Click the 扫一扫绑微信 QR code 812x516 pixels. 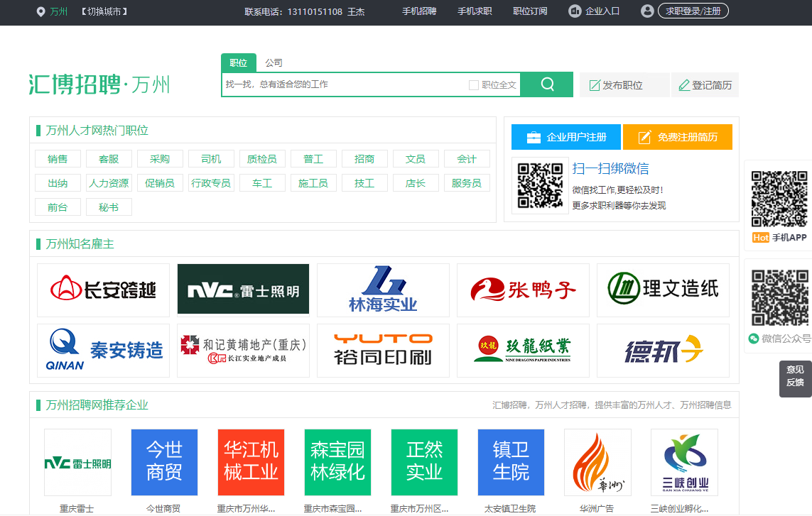[x=540, y=186]
